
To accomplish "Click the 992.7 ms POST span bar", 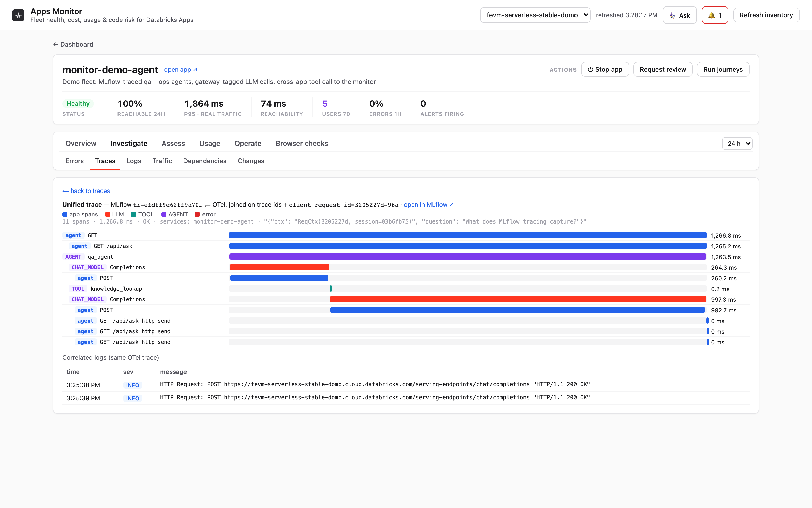I will pos(517,310).
